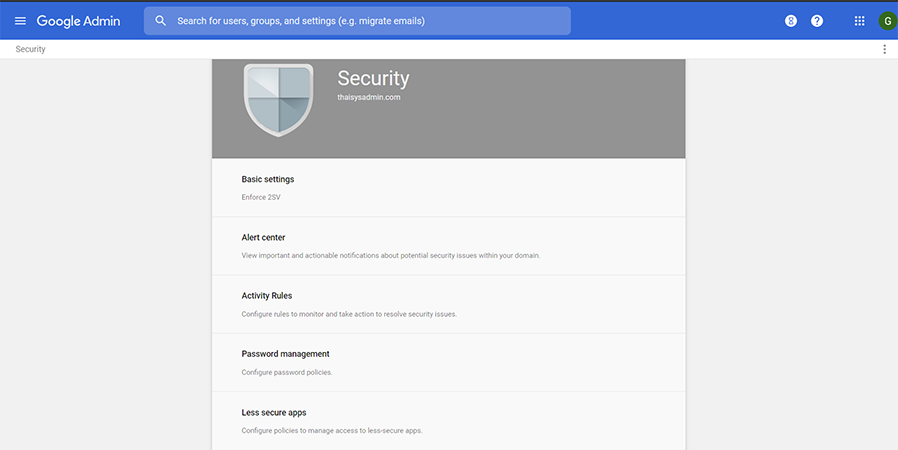Click the Enforce 2SV description text
This screenshot has height=450, width=898.
point(261,197)
